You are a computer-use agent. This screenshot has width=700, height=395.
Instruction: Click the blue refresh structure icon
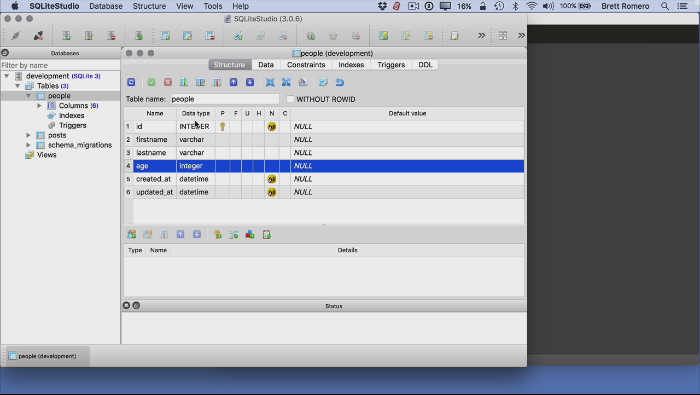[x=131, y=82]
